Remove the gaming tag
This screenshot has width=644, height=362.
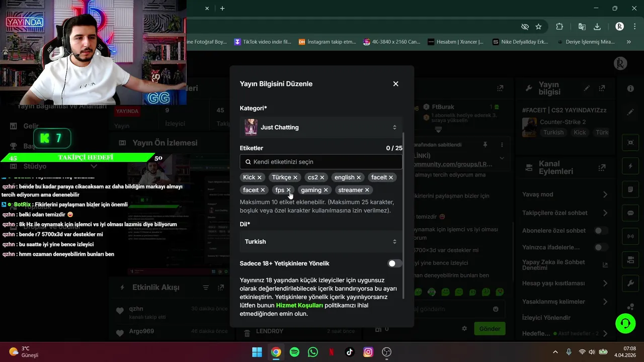point(326,190)
